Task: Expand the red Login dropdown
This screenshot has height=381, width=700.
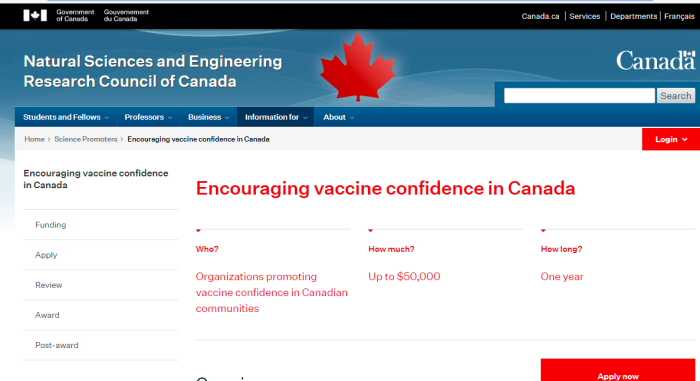Action: (x=671, y=139)
